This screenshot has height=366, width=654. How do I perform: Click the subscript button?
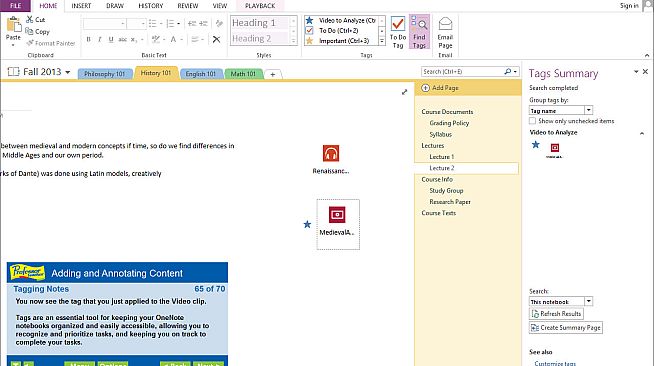coord(133,39)
